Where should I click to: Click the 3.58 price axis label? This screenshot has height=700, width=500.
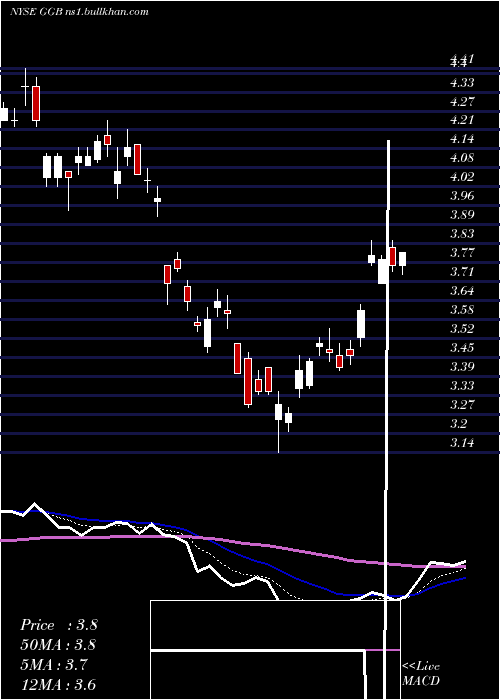[462, 309]
